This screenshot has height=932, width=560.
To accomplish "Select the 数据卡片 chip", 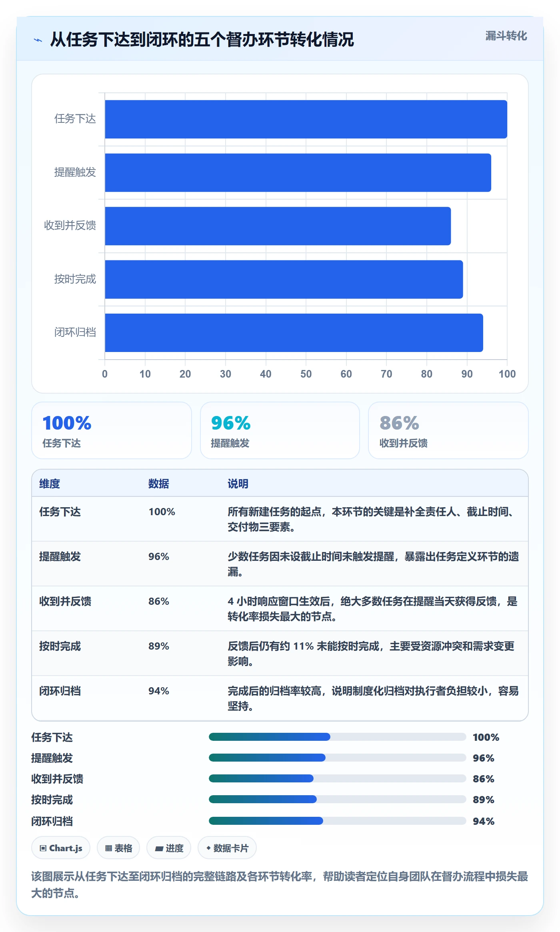I will tap(227, 848).
